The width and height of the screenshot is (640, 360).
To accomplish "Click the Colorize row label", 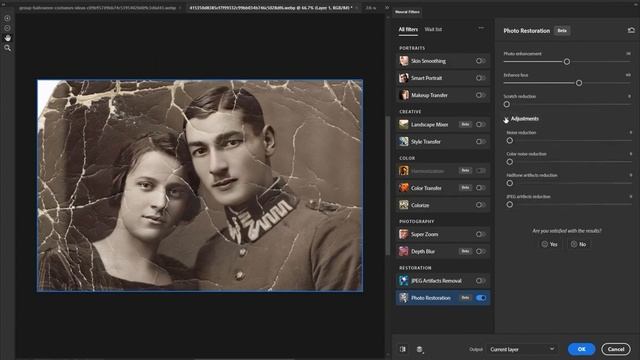I will point(420,205).
